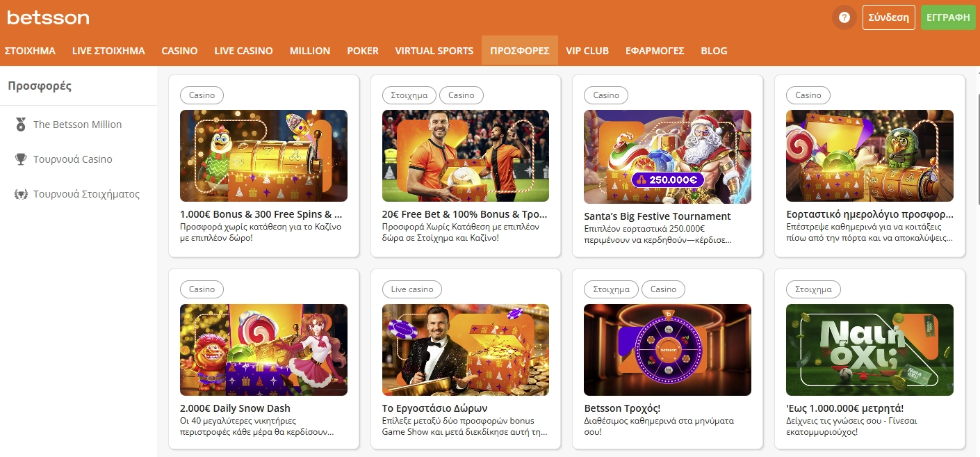Click the Σύνδεση login button
The image size is (980, 457).
coord(888,17)
